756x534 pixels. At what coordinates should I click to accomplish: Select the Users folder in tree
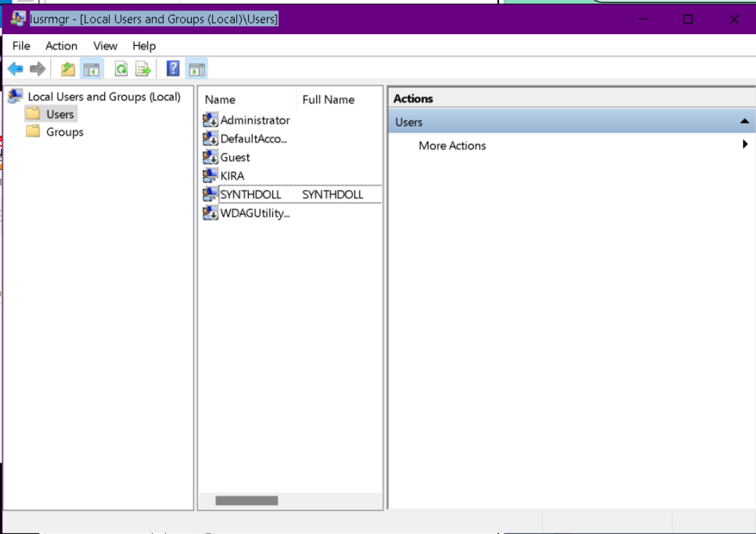[x=60, y=114]
